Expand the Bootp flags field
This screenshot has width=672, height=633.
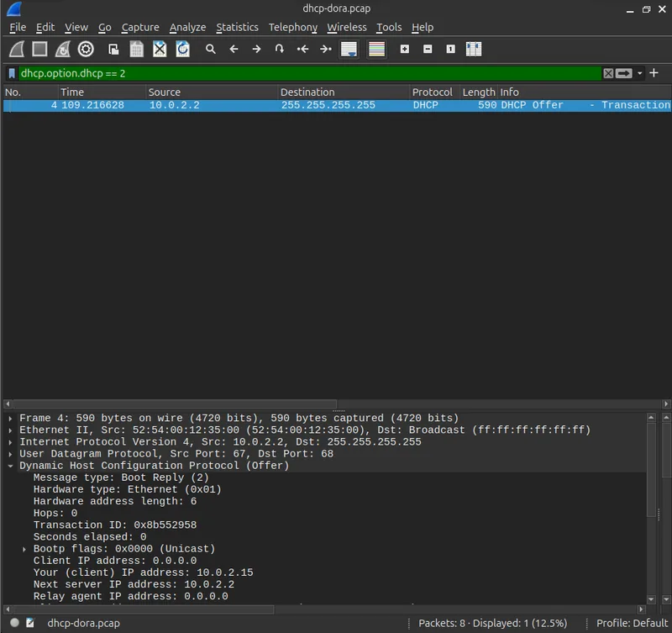[24, 549]
